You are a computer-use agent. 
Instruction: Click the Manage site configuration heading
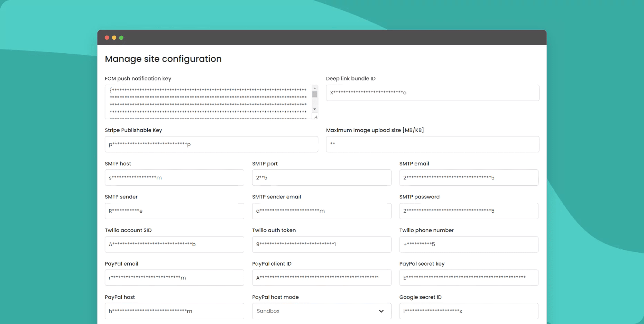(x=163, y=59)
